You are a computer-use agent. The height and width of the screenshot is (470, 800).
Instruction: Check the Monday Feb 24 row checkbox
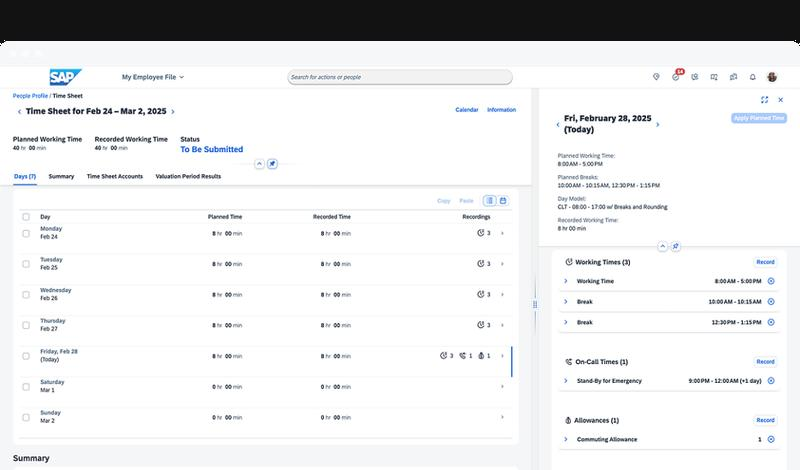click(x=26, y=233)
